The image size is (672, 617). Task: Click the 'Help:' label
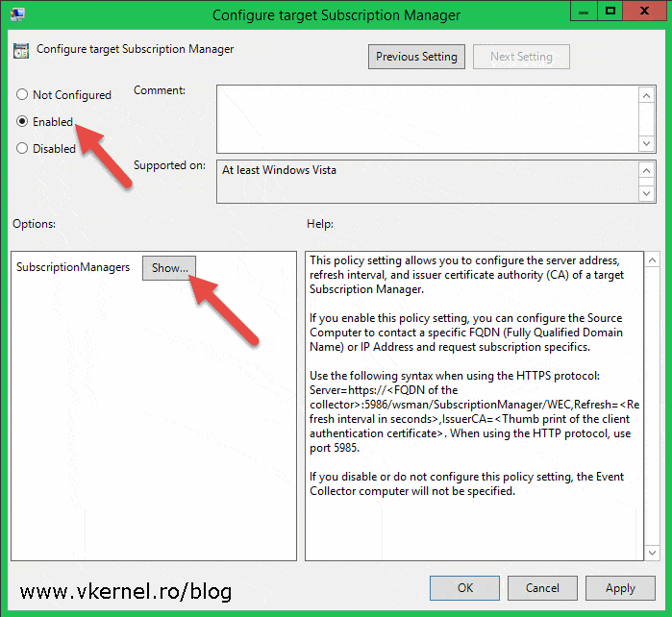[x=320, y=224]
